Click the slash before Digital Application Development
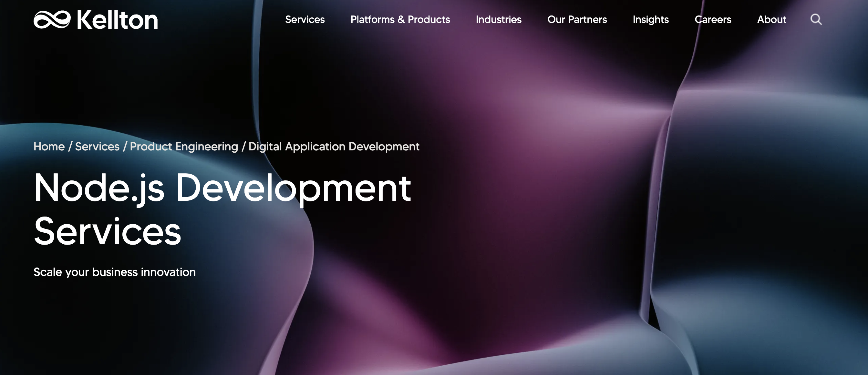The height and width of the screenshot is (375, 868). click(x=243, y=147)
